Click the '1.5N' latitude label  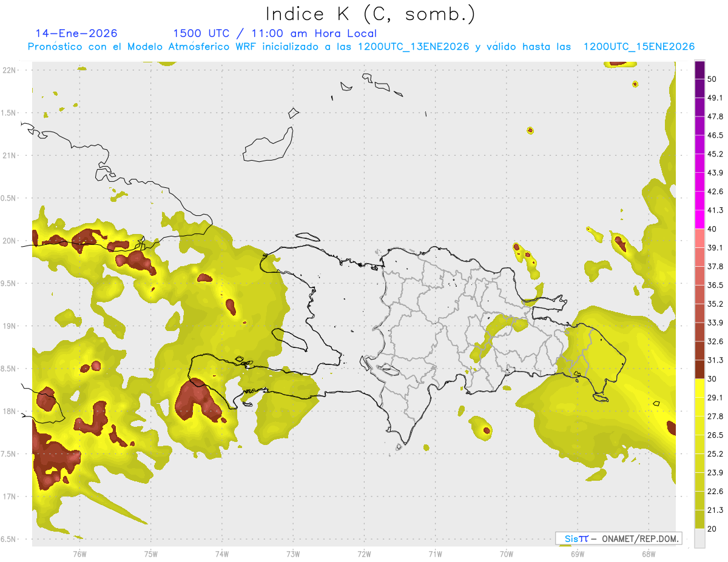9,113
